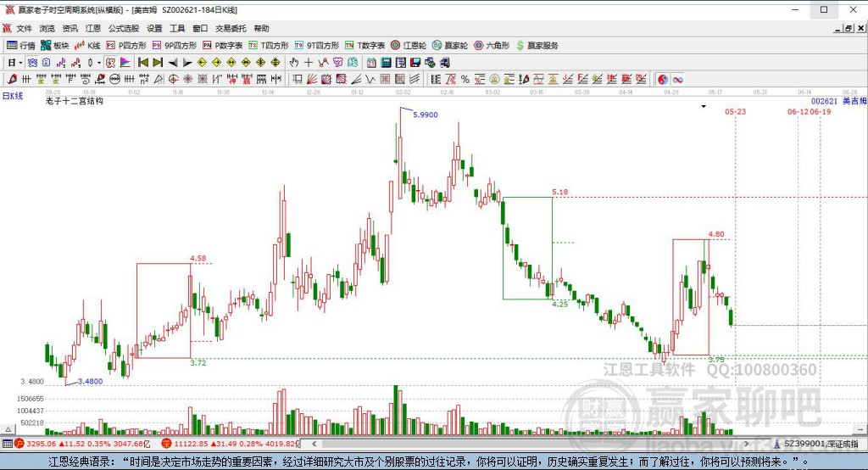Select the percent % retracement tool

465,79
